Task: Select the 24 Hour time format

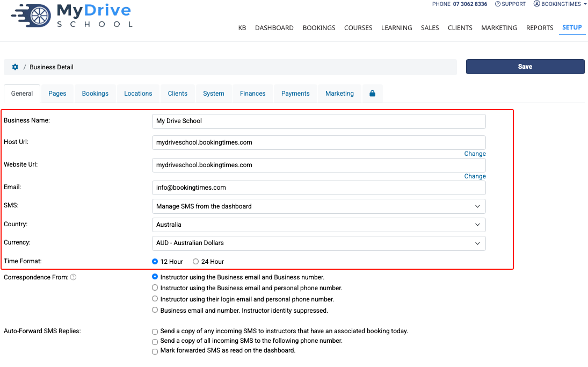Action: point(195,262)
